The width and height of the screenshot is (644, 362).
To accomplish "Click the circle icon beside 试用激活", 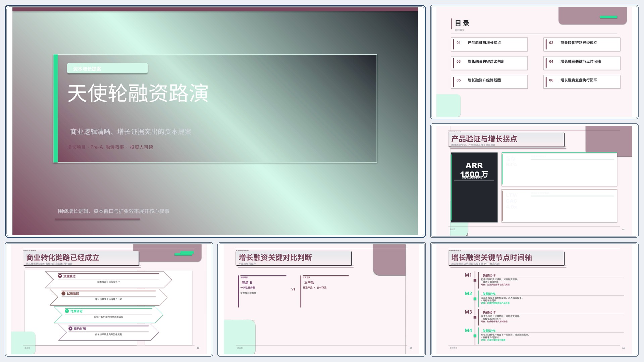I will (x=63, y=293).
